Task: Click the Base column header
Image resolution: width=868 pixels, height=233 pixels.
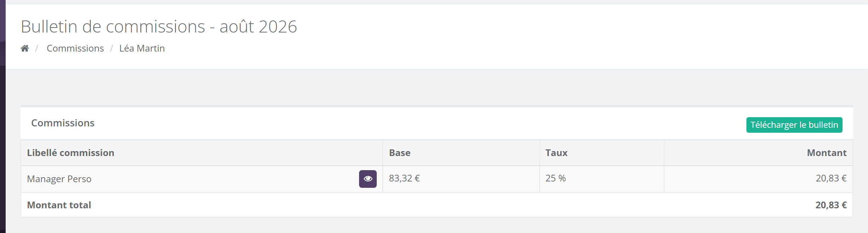Action: [x=400, y=153]
